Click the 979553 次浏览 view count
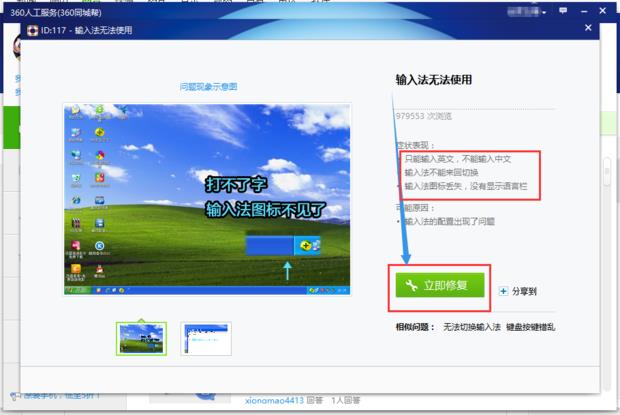This screenshot has height=415, width=620. 423,116
